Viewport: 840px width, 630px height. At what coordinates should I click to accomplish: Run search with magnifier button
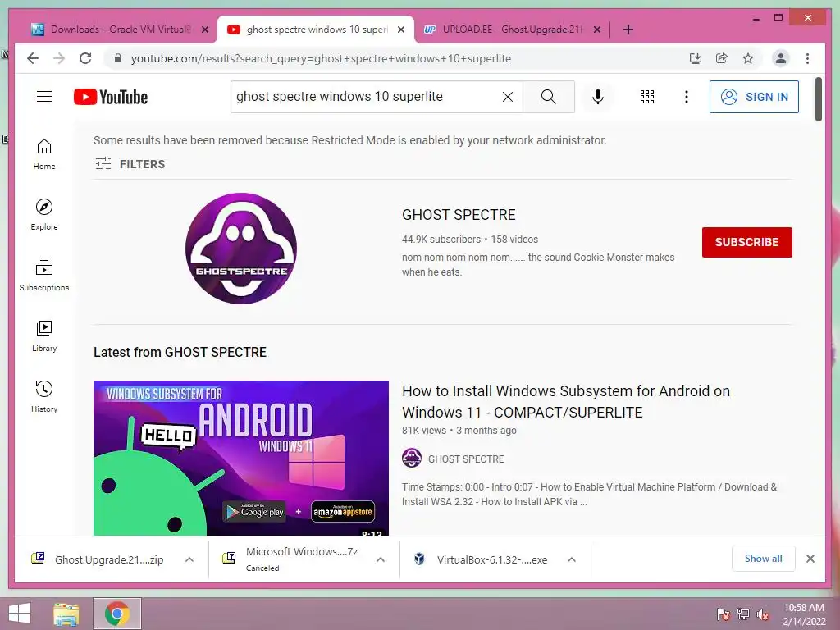[x=549, y=97]
